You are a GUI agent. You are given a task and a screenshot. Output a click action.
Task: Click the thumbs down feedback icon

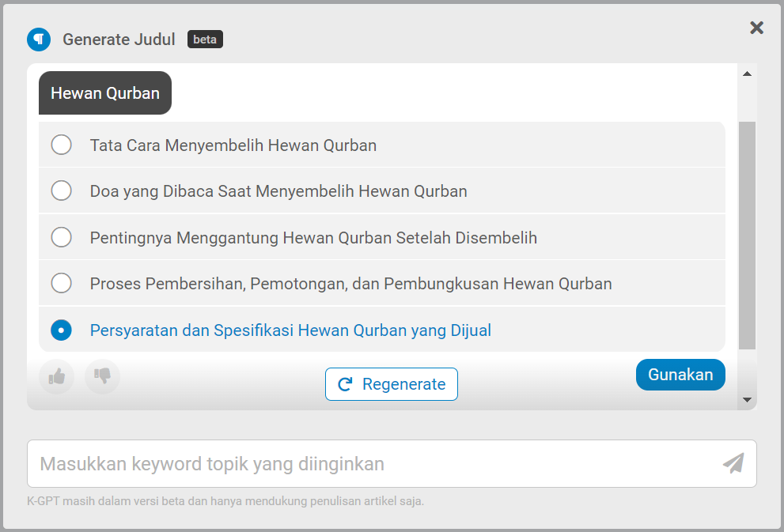[x=103, y=376]
